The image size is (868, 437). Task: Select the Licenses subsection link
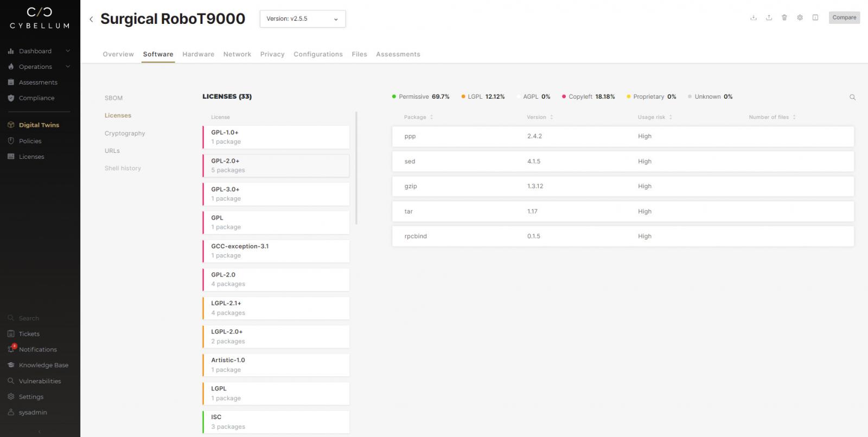pos(118,115)
